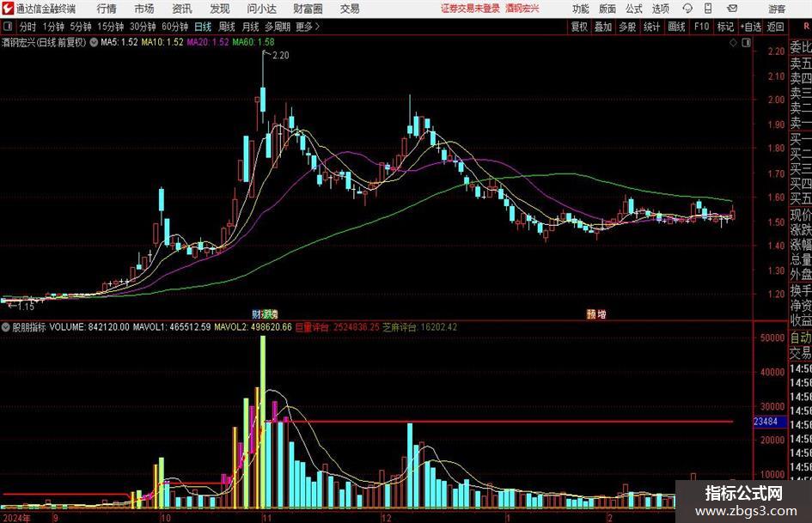
Task: Click the MA10: 1.52 indicator value
Action: pos(162,42)
